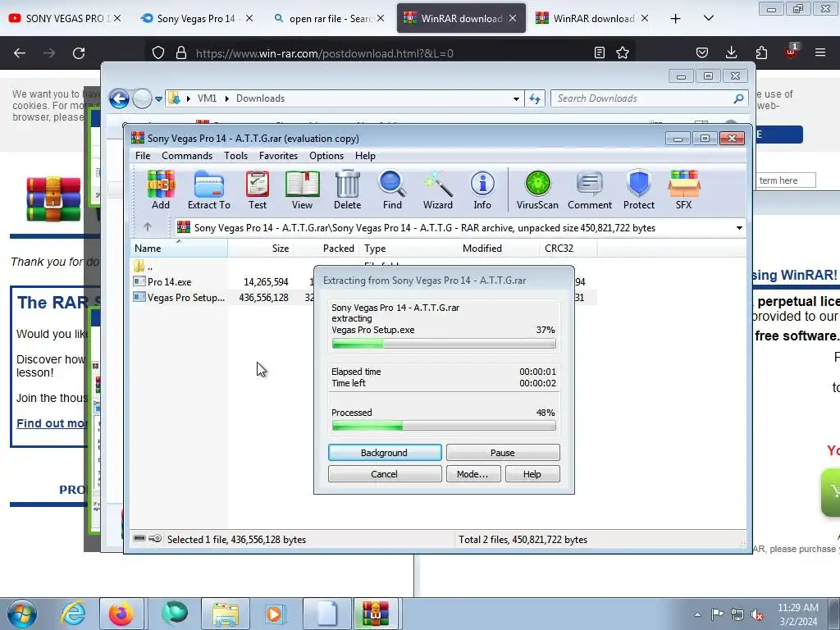
Task: Open Firefox hamburger menu
Action: coord(820,52)
